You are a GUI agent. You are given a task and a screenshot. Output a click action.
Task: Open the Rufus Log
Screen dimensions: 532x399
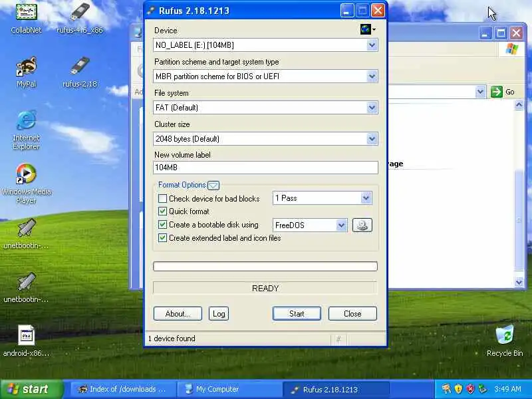[219, 313]
